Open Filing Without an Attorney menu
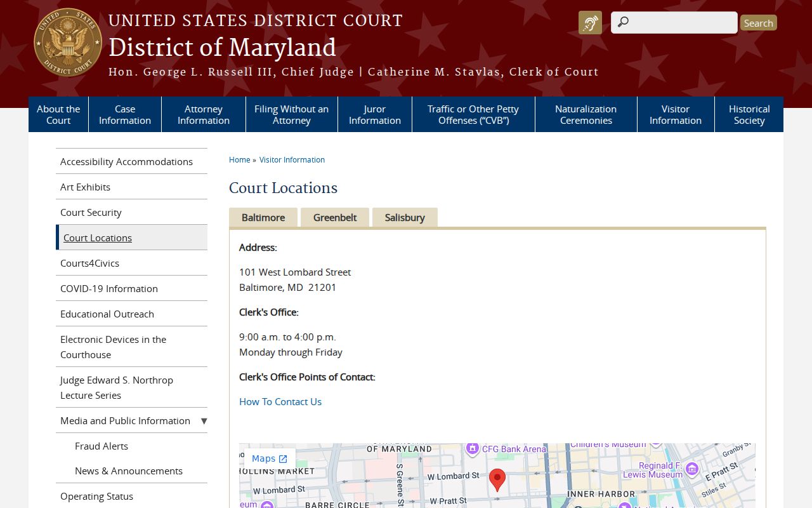 tap(292, 114)
